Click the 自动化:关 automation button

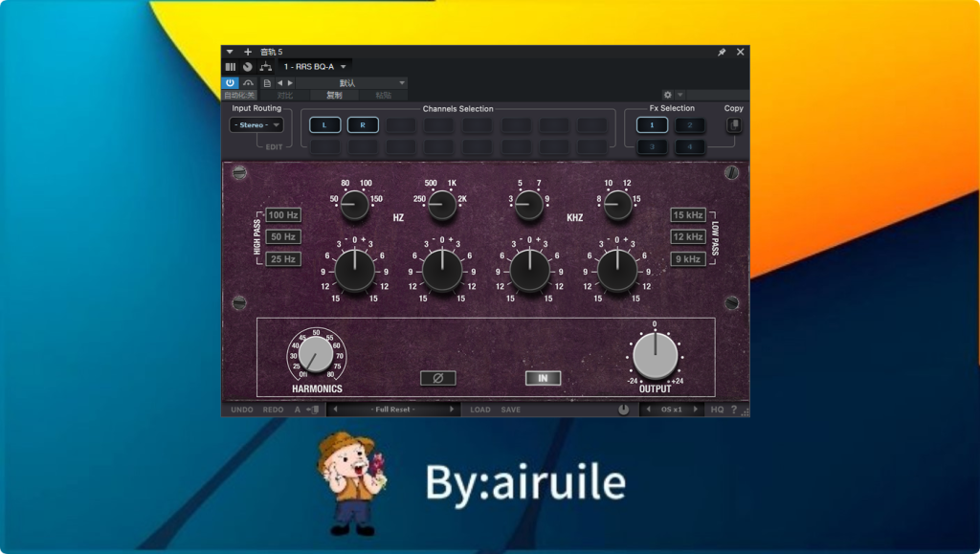click(239, 95)
